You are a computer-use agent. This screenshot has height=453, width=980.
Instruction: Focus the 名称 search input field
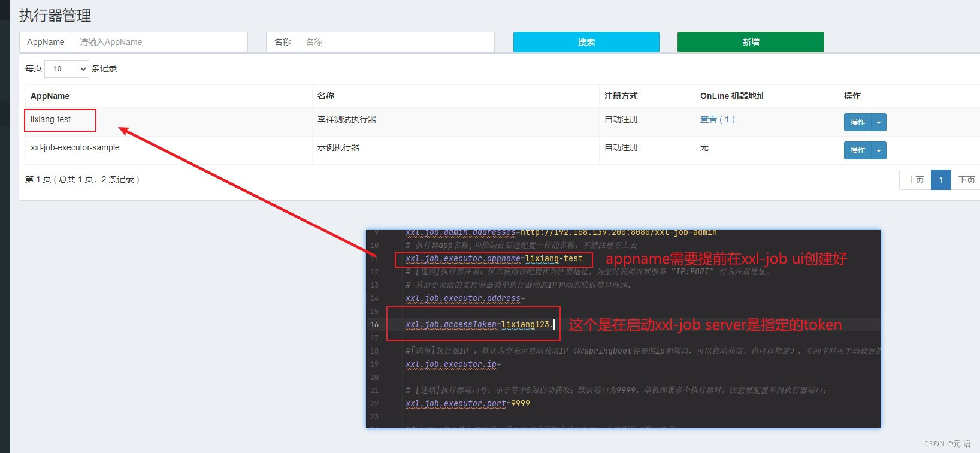click(396, 42)
